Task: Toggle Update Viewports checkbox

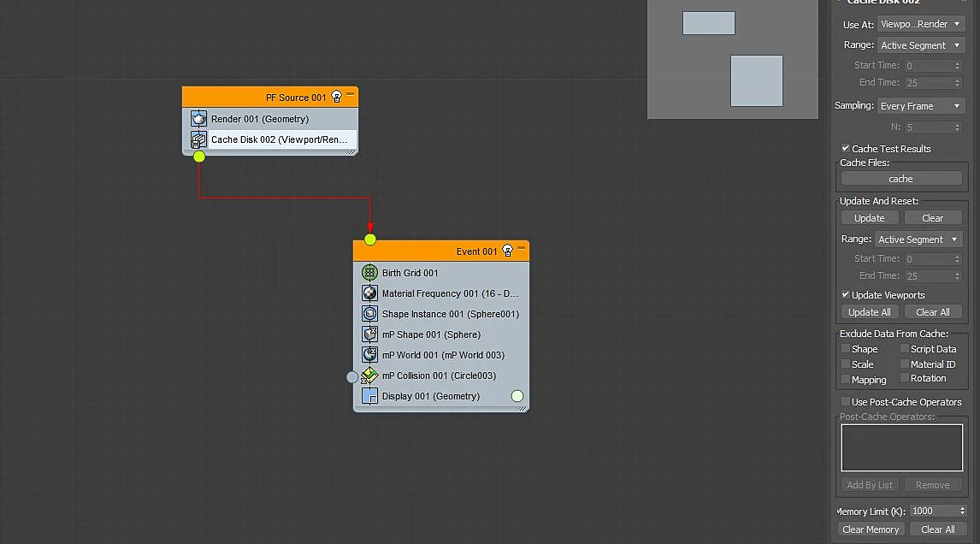Action: 845,294
